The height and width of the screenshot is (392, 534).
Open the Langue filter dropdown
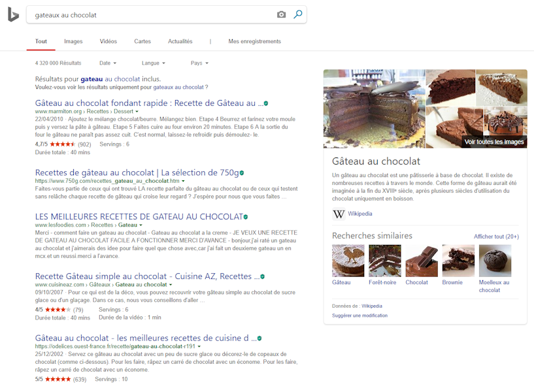pos(153,63)
